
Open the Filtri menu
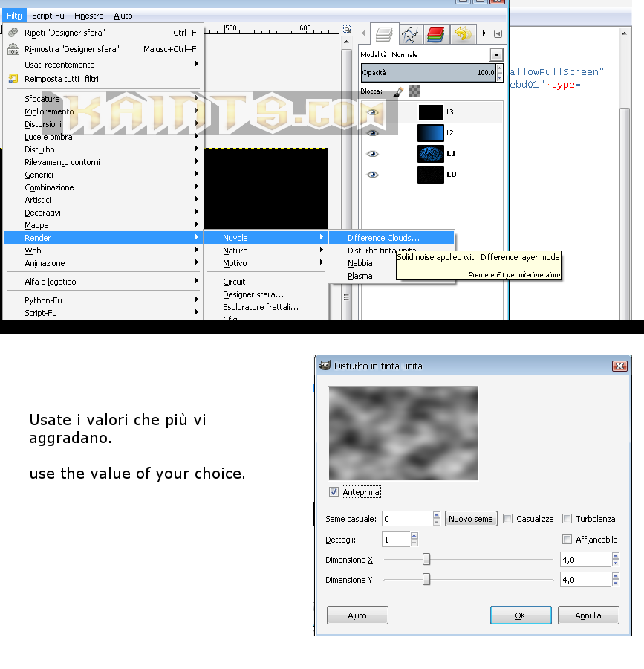[x=15, y=16]
